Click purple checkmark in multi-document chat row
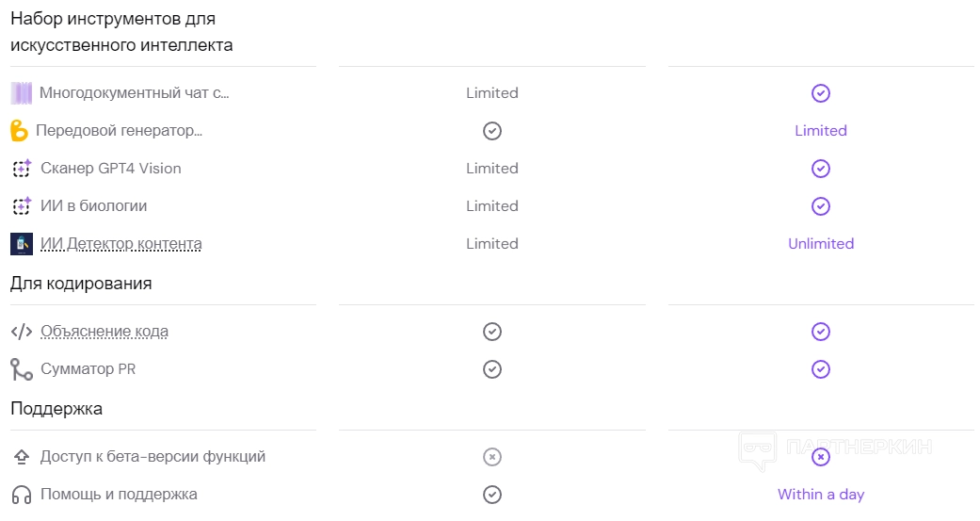The image size is (980, 521). (x=821, y=93)
